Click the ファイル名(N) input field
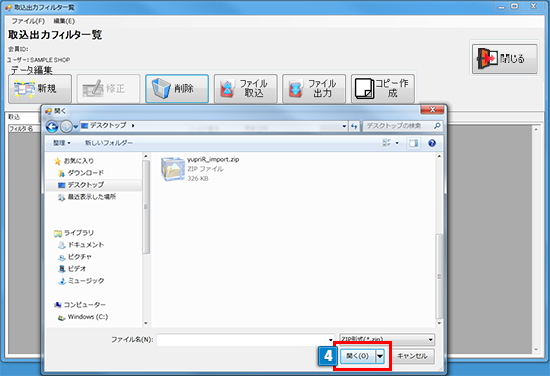Viewport: 550px width, 376px height. click(x=246, y=340)
